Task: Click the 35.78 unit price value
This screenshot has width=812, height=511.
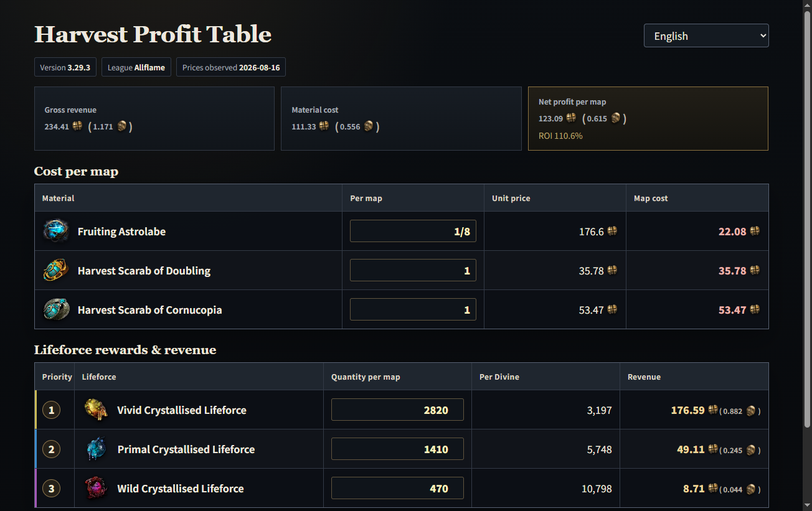Action: pyautogui.click(x=591, y=270)
